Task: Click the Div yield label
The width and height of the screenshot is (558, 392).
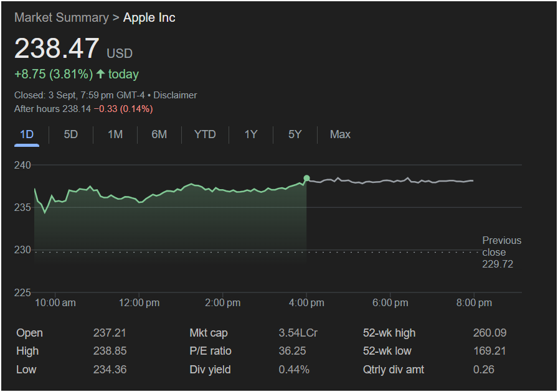Action: (210, 370)
